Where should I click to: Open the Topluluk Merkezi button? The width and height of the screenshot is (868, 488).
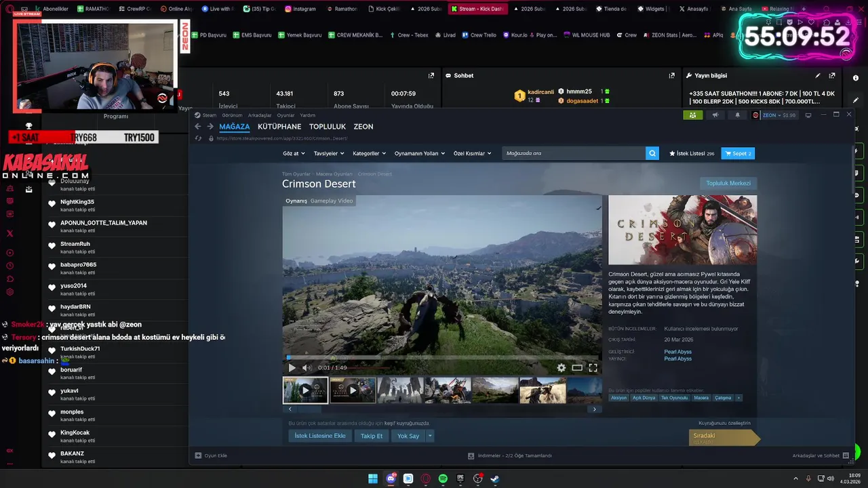click(x=728, y=183)
